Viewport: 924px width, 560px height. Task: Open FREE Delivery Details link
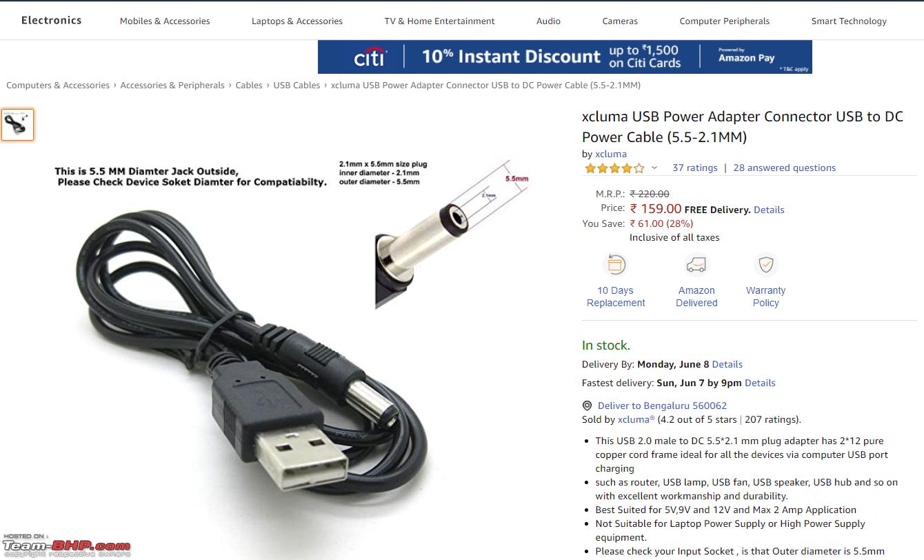pos(769,210)
